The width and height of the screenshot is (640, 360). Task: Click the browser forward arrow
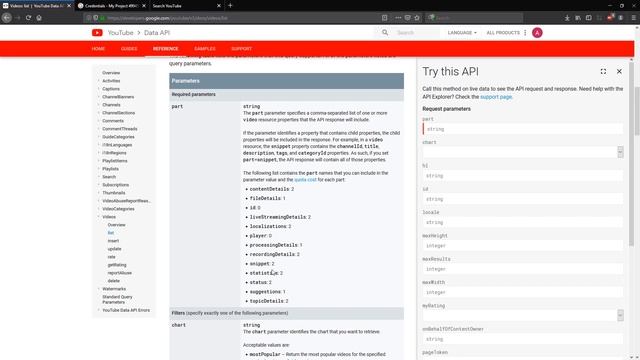18,18
